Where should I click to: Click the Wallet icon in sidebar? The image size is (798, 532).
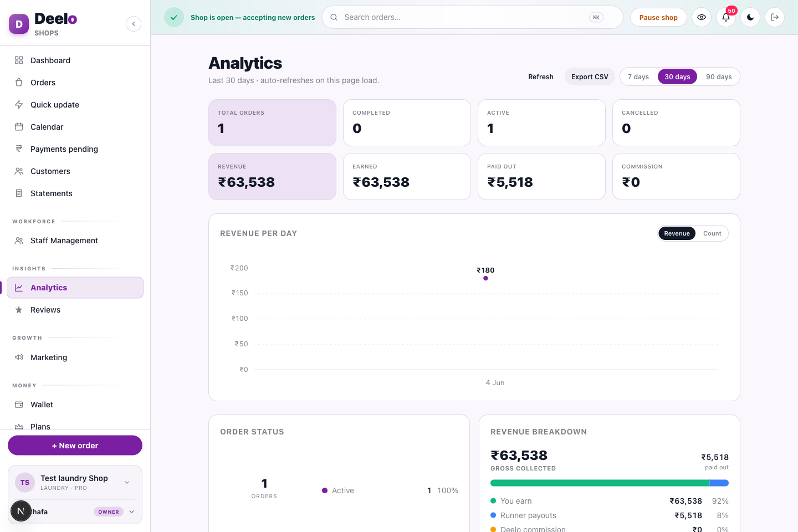(19, 405)
